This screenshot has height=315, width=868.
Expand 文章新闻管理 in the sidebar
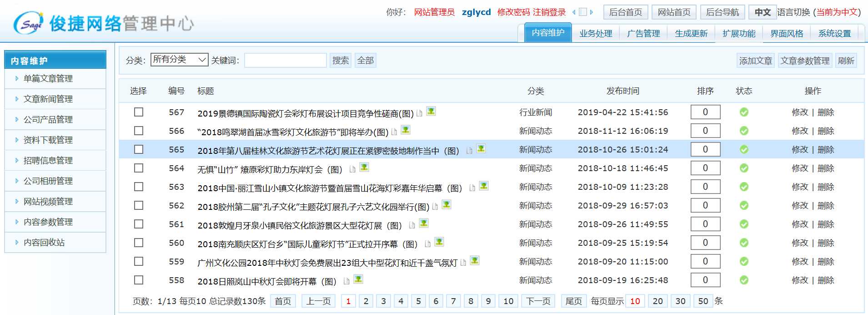(x=48, y=99)
